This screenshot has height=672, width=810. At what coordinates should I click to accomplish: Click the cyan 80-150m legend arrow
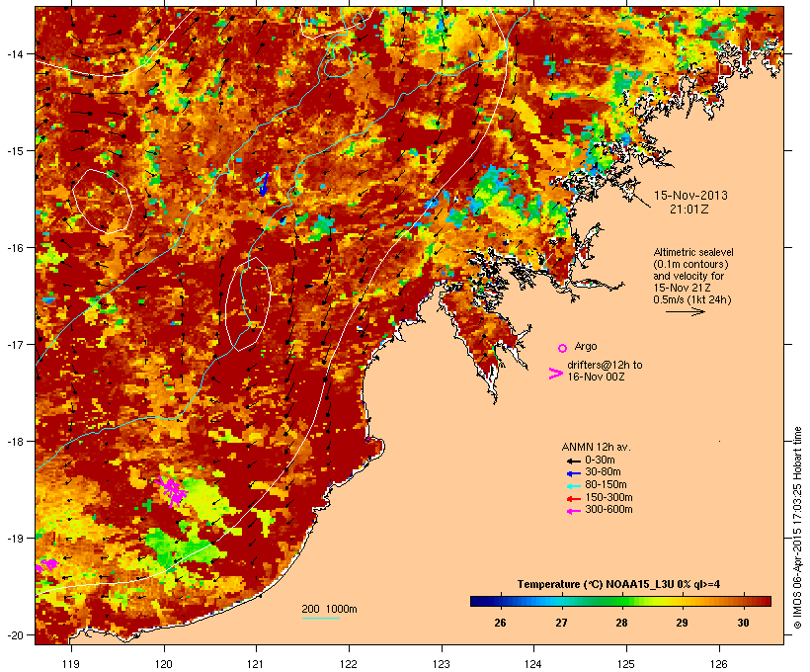tap(573, 486)
